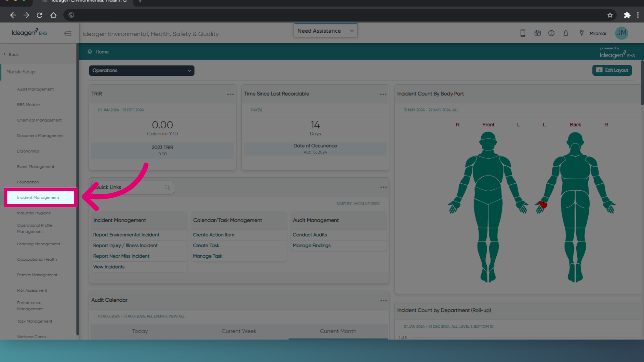
Task: Switch to Current Month tab
Action: pos(338,331)
